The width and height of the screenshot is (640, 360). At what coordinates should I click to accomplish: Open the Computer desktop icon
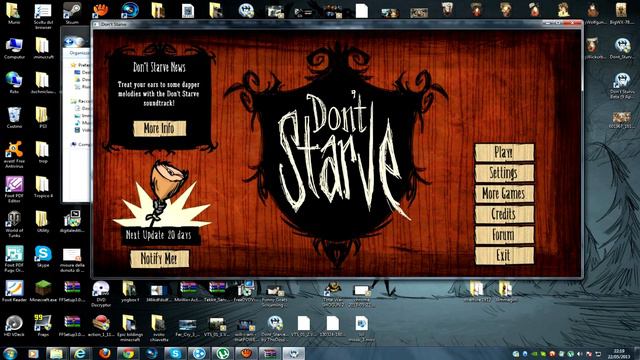(x=14, y=49)
